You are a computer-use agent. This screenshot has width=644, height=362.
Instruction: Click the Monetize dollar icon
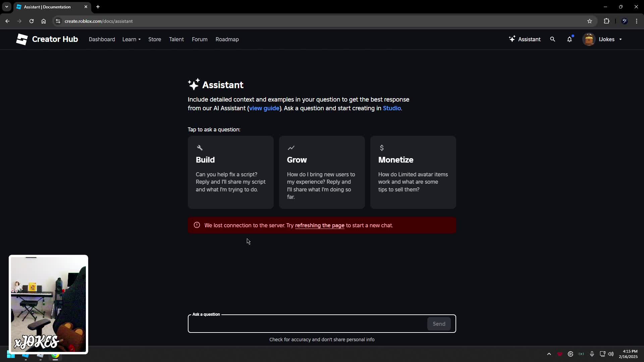382,148
